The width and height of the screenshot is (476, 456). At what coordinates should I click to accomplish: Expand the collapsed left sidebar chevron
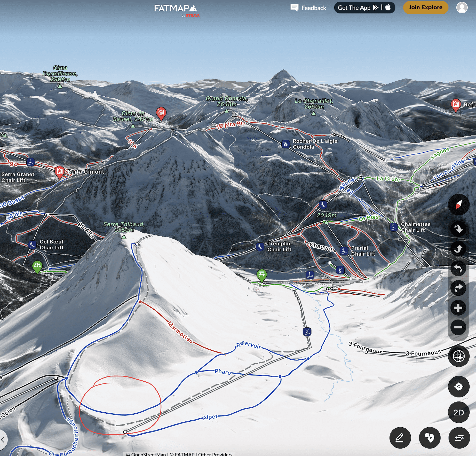3,440
